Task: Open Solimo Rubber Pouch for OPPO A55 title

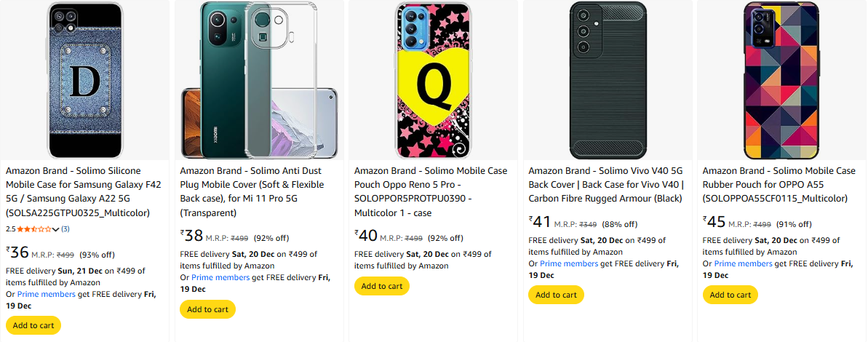Action: pos(779,184)
